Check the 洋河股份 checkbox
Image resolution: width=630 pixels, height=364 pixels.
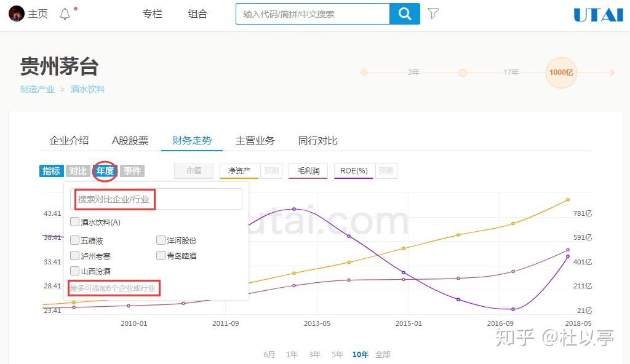(x=161, y=240)
